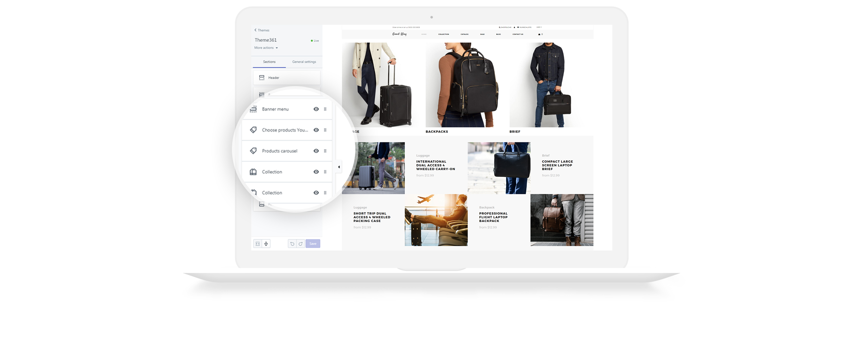Image resolution: width=868 pixels, height=339 pixels.
Task: Click the Order online phone number text
Action: tap(406, 27)
